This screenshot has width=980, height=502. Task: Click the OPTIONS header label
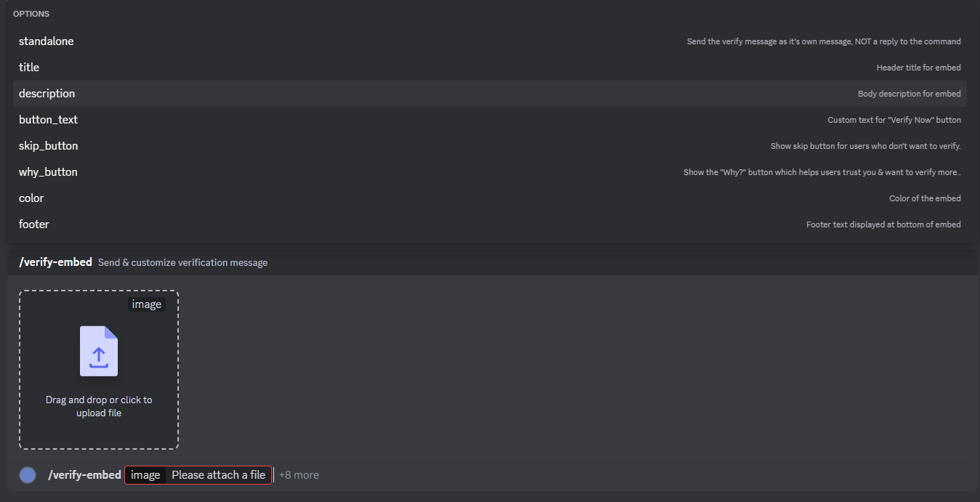[x=31, y=13]
